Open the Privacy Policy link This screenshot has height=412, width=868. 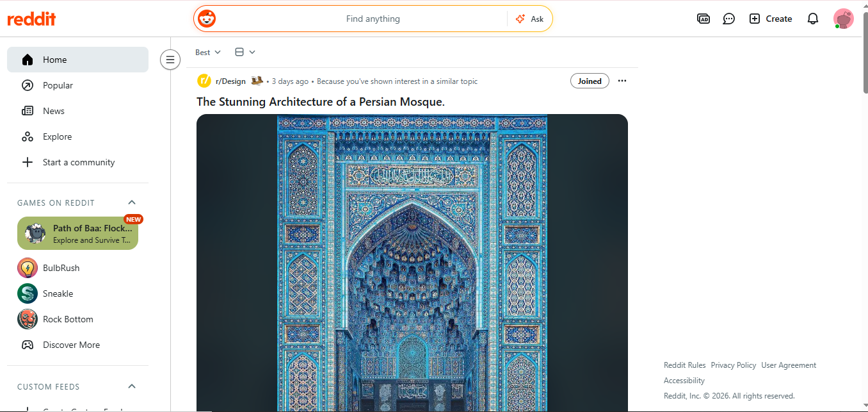pos(733,365)
